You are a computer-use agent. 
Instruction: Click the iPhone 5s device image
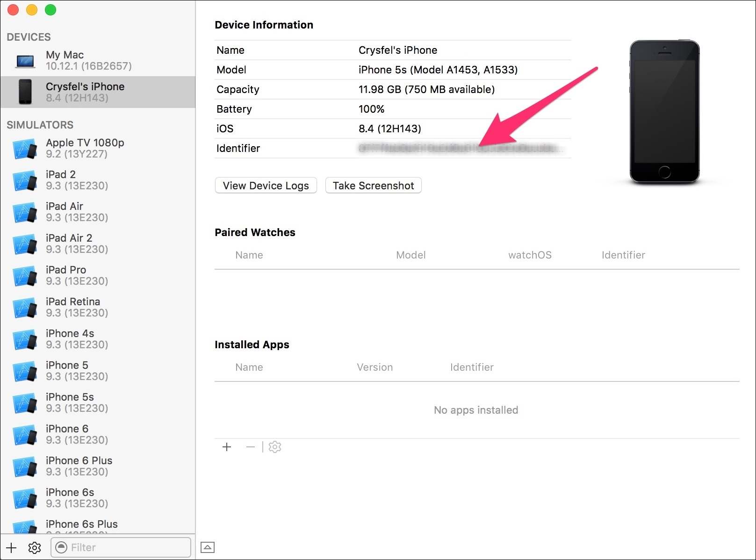[664, 112]
